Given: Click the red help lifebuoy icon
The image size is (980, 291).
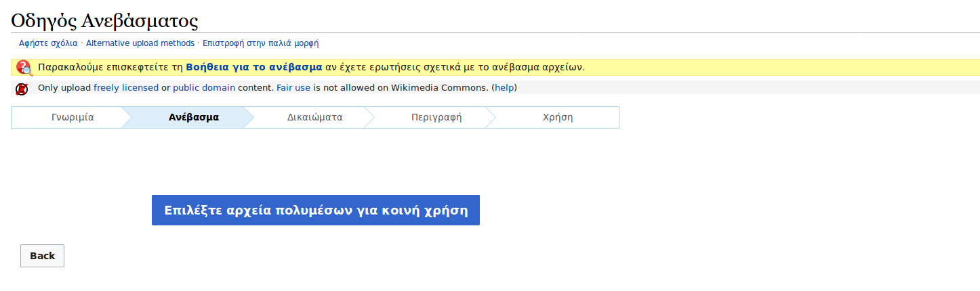Looking at the screenshot, I should pos(24,67).
